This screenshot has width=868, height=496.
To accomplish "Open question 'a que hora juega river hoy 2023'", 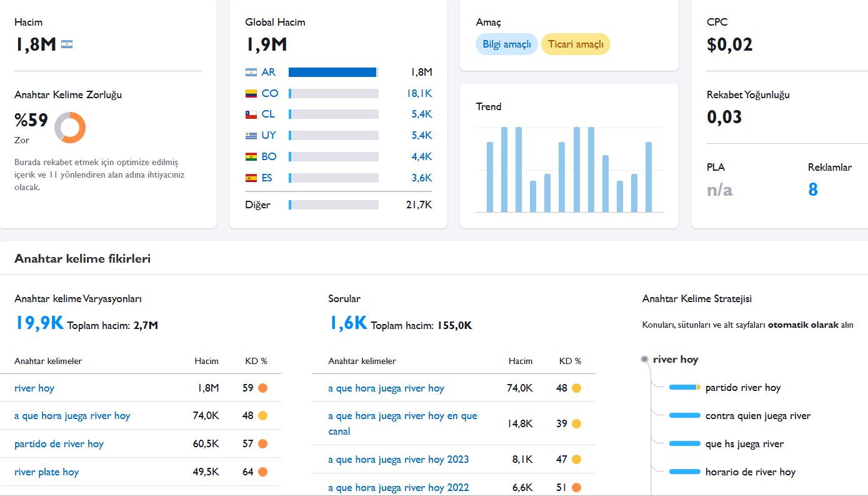I will (399, 460).
